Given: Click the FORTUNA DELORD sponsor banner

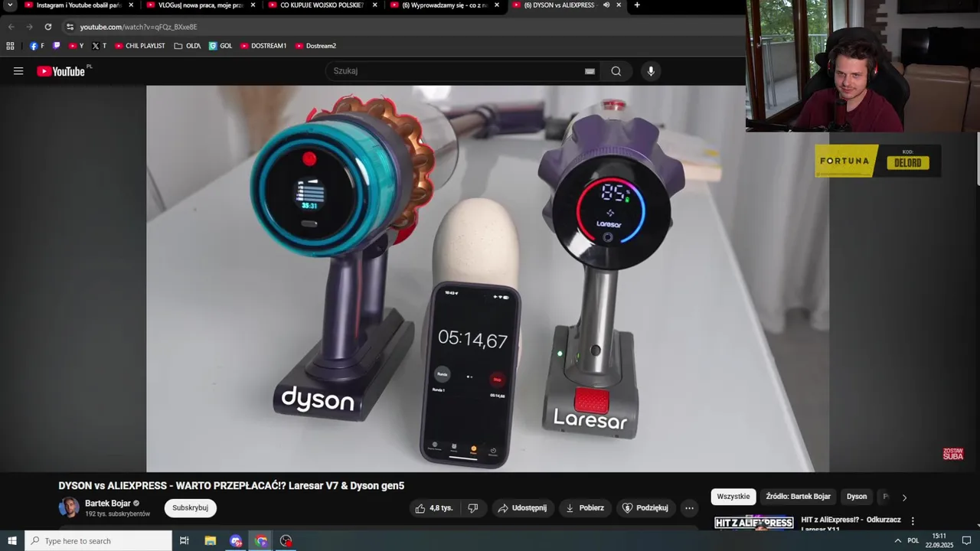Looking at the screenshot, I should 877,161.
